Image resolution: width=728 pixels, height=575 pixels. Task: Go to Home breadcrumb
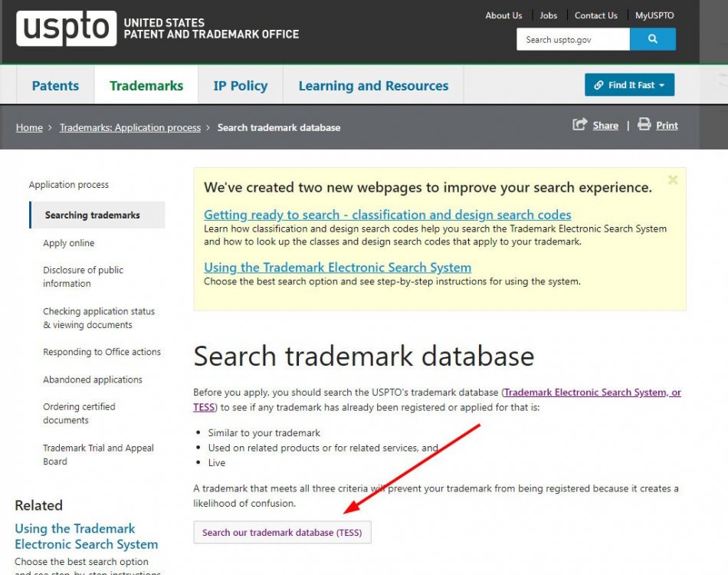[29, 128]
